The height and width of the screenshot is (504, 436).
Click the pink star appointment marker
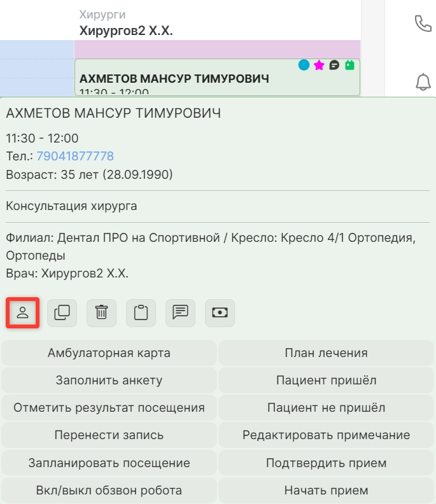[x=319, y=65]
